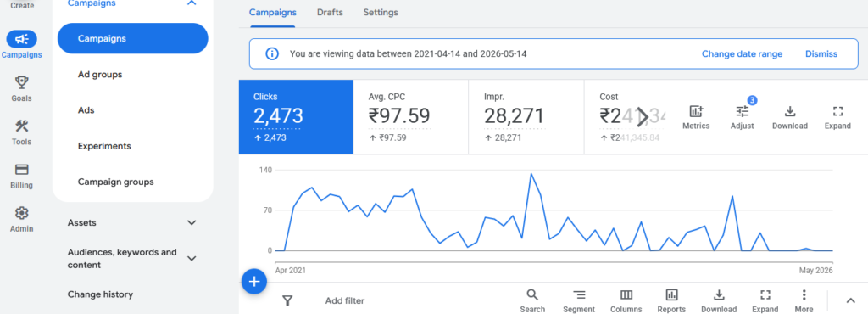Image resolution: width=868 pixels, height=314 pixels.
Task: Collapse chart with bottom-right chevron
Action: click(851, 300)
